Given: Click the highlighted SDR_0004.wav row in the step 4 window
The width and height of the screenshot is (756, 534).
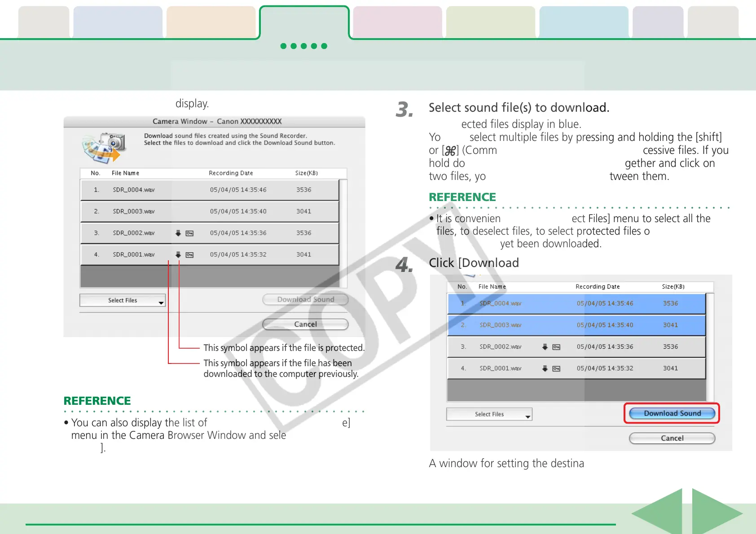Looking at the screenshot, I should [576, 304].
